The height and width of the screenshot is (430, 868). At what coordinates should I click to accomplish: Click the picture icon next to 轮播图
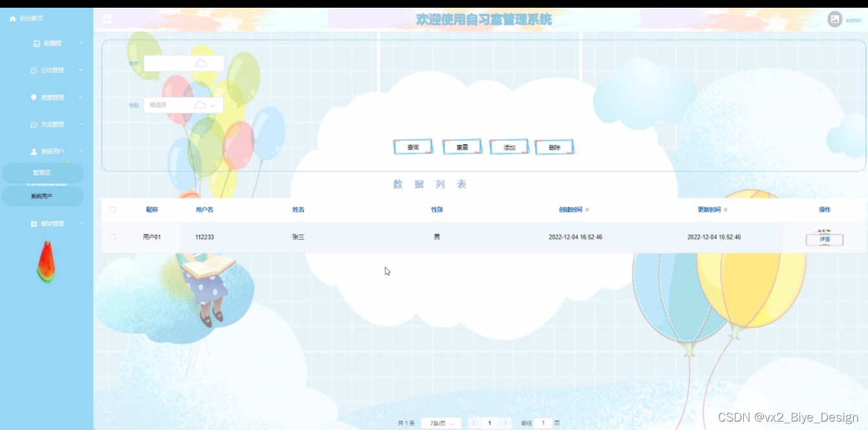point(37,43)
